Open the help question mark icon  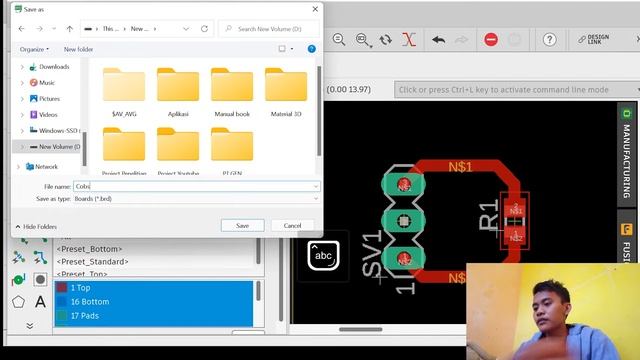point(549,40)
